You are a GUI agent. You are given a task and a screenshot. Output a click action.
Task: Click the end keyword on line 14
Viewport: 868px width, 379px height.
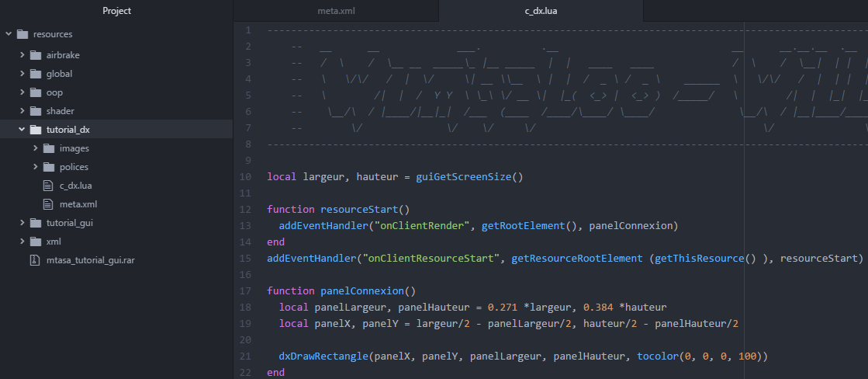(x=275, y=242)
